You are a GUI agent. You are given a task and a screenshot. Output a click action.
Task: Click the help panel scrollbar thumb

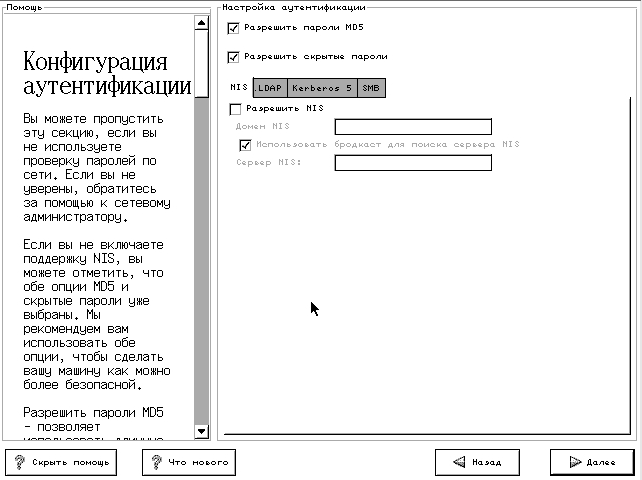click(201, 220)
